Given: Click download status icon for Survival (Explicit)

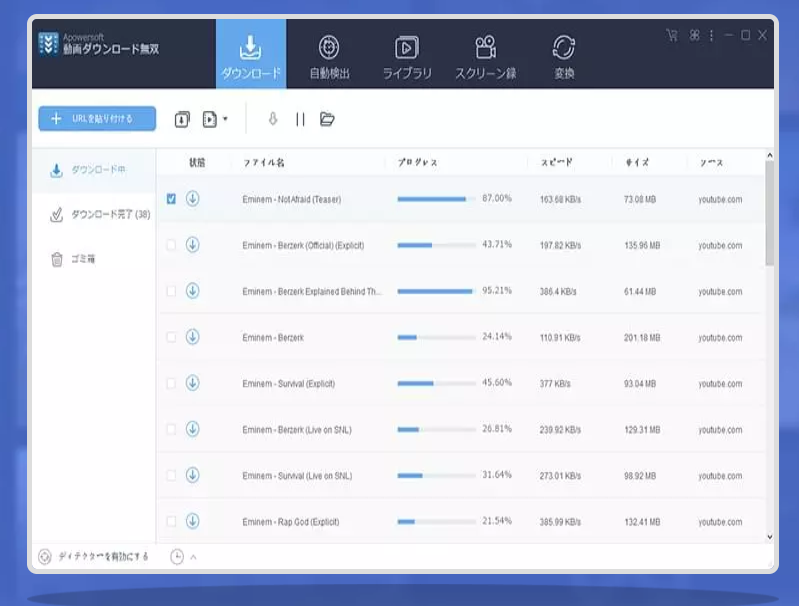Looking at the screenshot, I should [x=193, y=383].
